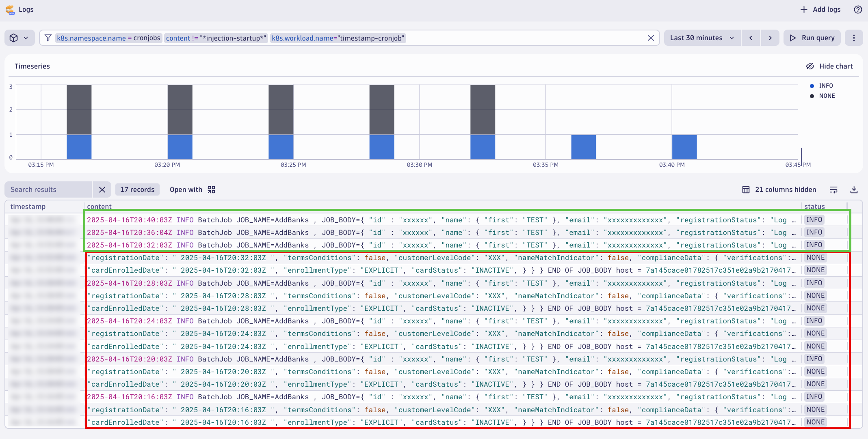Screen dimensions: 868x439
Task: Click the NONE status of the cardEnrolledDate 20:16:03Z row
Action: (816, 422)
